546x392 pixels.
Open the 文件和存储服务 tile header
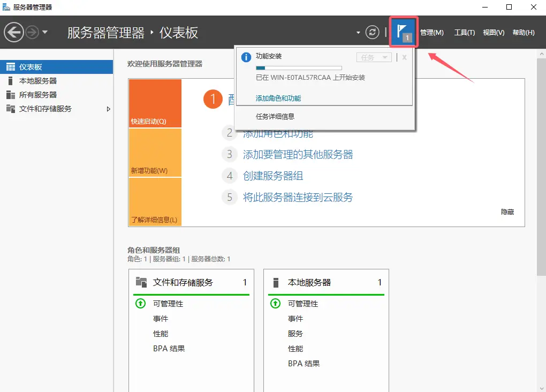191,282
